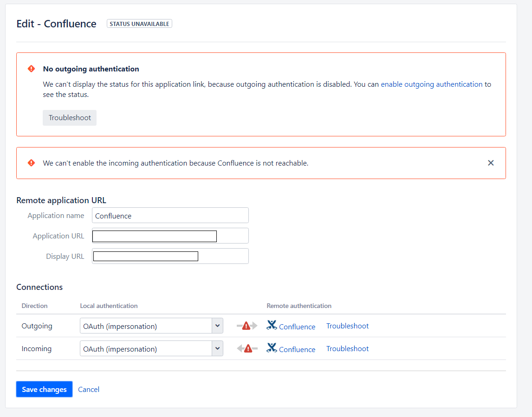Click the error icon in the incoming authentication warning
The height and width of the screenshot is (417, 532).
(31, 163)
